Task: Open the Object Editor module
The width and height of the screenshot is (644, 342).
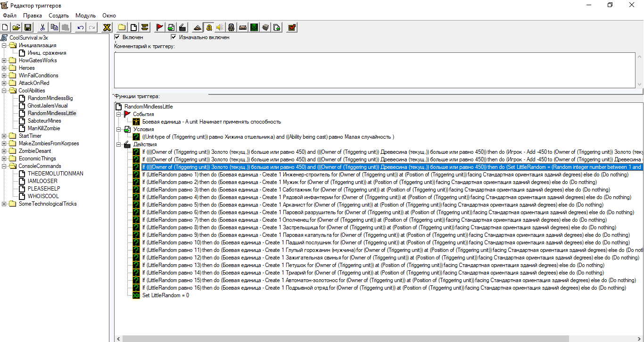Action: coord(231,27)
